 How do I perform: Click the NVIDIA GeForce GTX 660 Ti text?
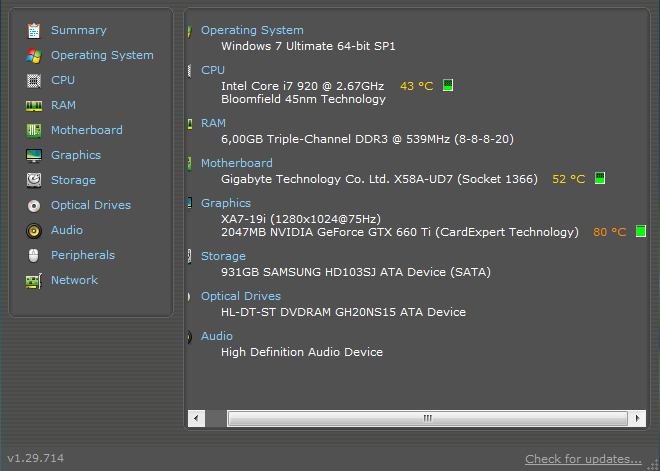[400, 232]
